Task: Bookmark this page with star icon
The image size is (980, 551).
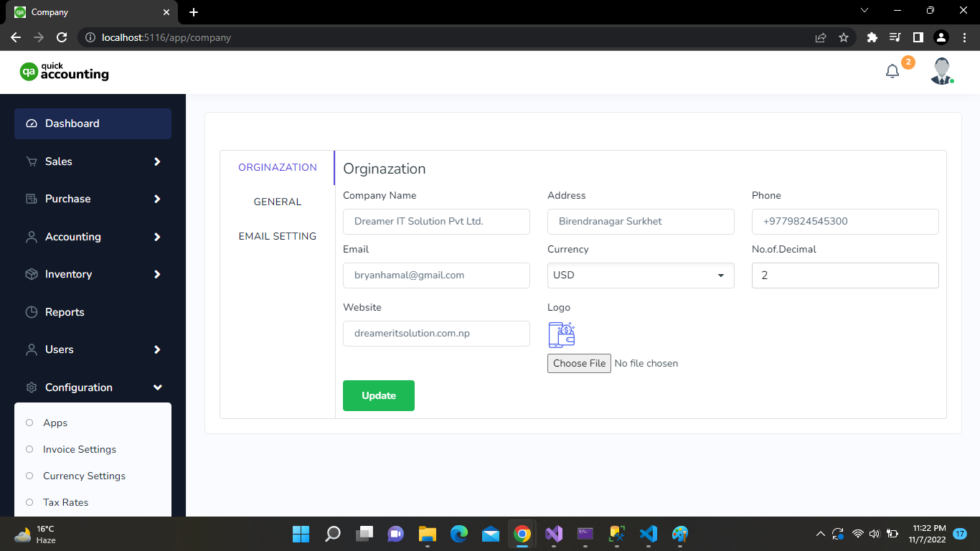Action: pyautogui.click(x=844, y=37)
